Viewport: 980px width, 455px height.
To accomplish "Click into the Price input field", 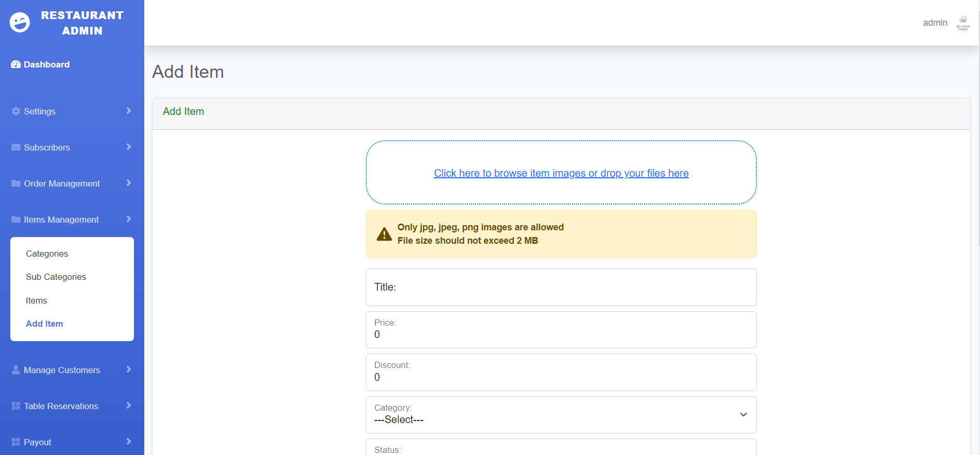I will 561,334.
